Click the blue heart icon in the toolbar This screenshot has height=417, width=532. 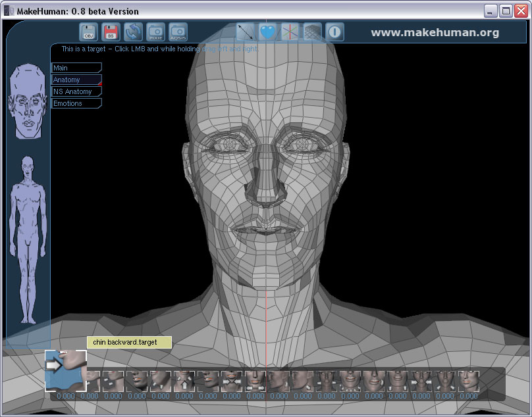click(x=268, y=32)
